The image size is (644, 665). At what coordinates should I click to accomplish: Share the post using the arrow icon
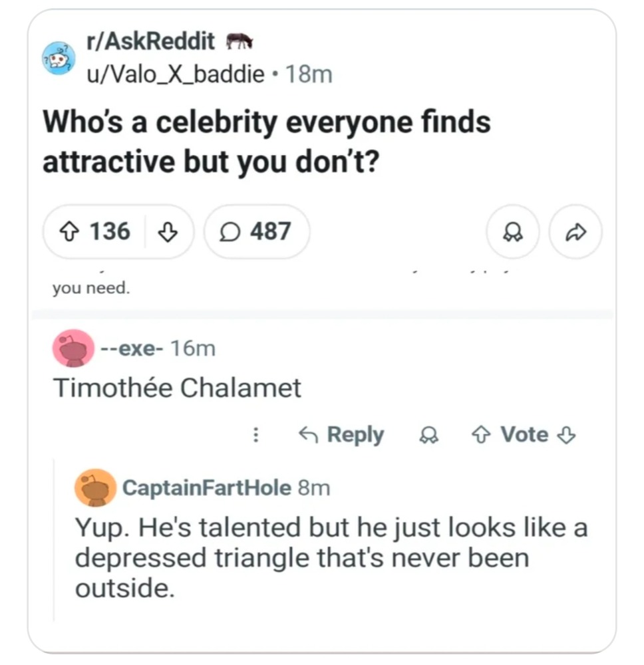click(x=575, y=231)
